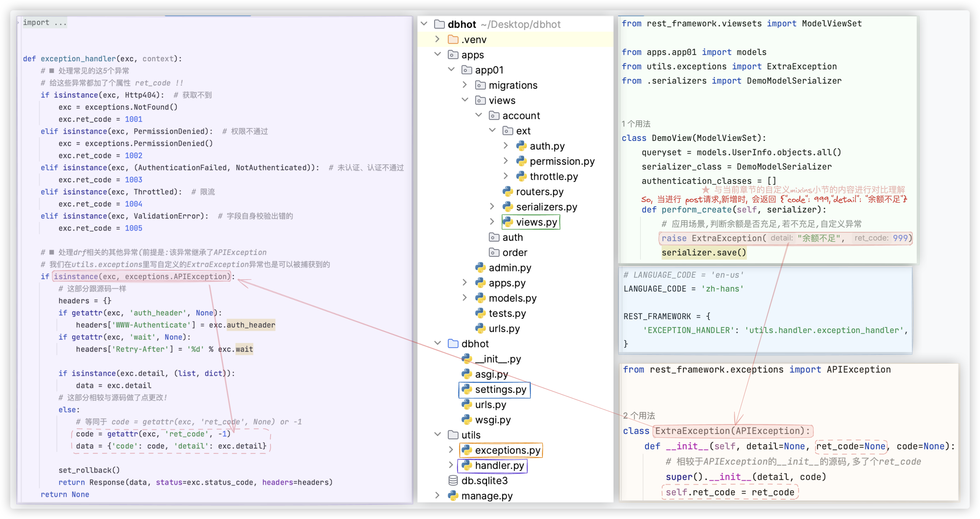Click the migrations package folder icon

pyautogui.click(x=480, y=85)
